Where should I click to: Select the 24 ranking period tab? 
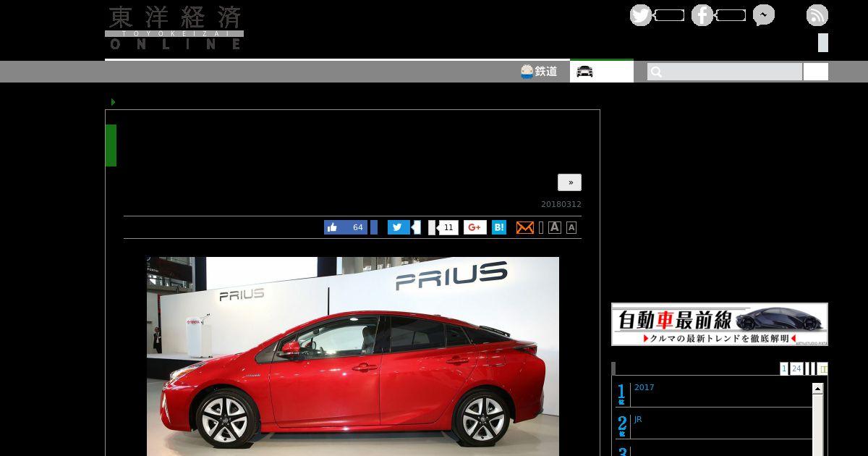pyautogui.click(x=796, y=368)
